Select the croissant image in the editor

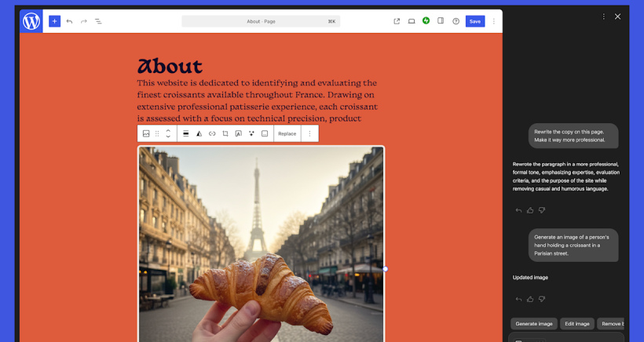(x=261, y=243)
